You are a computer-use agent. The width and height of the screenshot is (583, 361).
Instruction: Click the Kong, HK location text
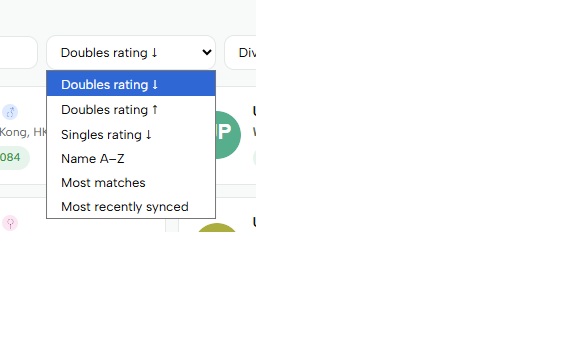click(23, 132)
